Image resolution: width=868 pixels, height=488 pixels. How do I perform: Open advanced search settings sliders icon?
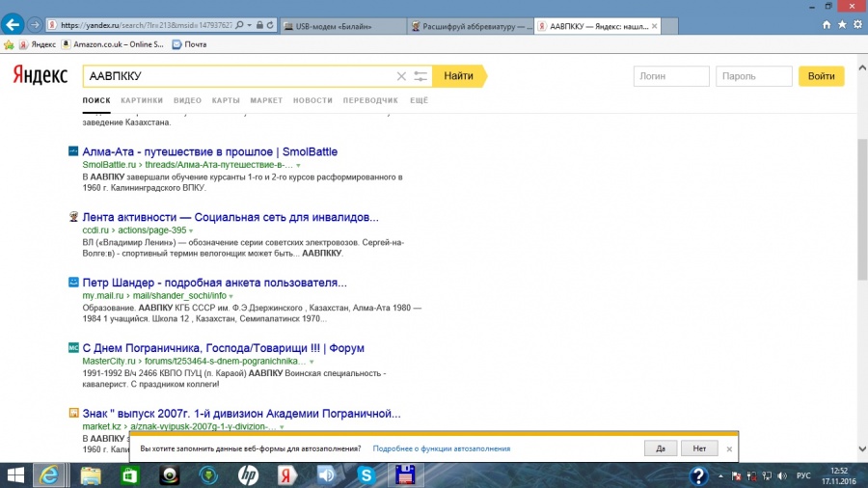420,76
